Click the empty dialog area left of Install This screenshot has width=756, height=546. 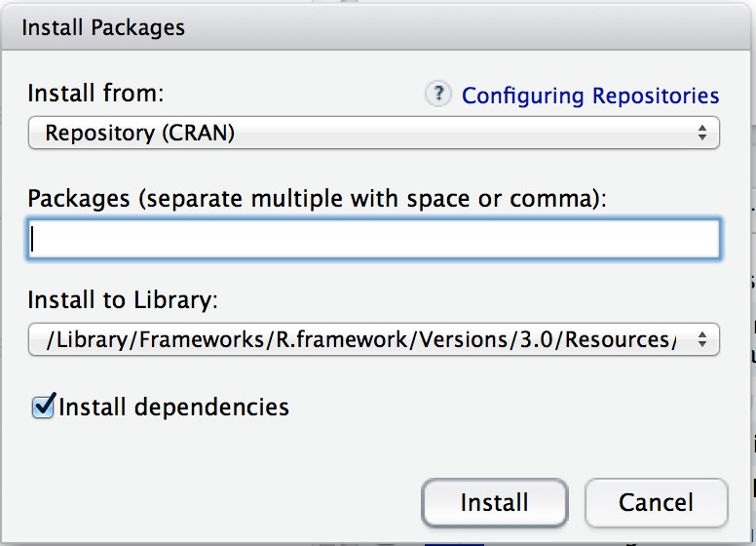coord(214,502)
